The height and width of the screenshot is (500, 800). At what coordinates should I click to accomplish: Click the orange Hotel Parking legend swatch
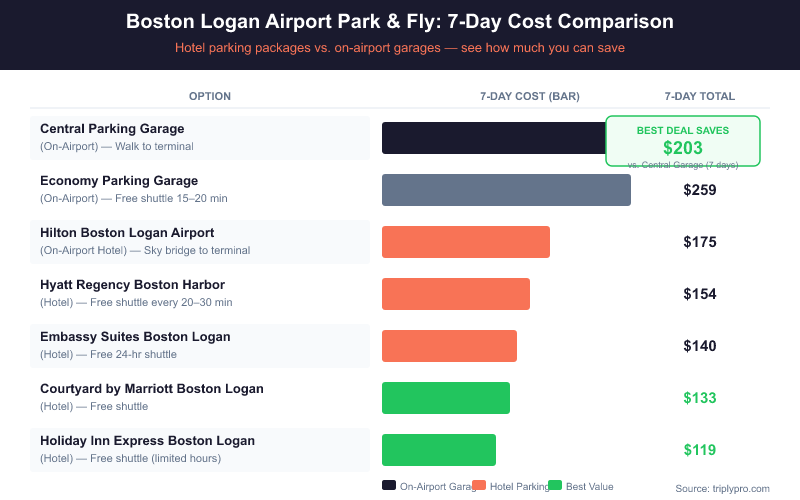479,486
